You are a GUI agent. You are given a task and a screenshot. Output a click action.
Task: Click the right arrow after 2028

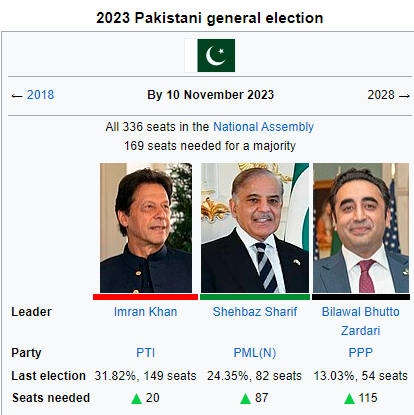point(404,96)
